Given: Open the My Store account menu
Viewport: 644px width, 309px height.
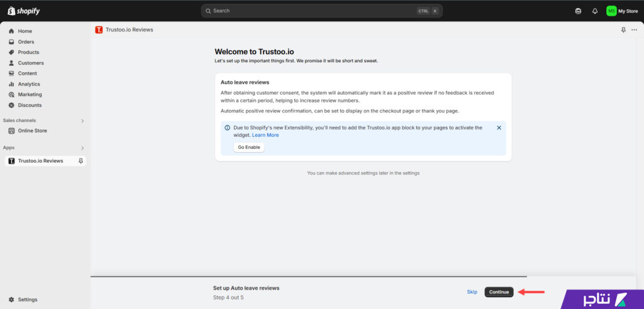Looking at the screenshot, I should (622, 11).
